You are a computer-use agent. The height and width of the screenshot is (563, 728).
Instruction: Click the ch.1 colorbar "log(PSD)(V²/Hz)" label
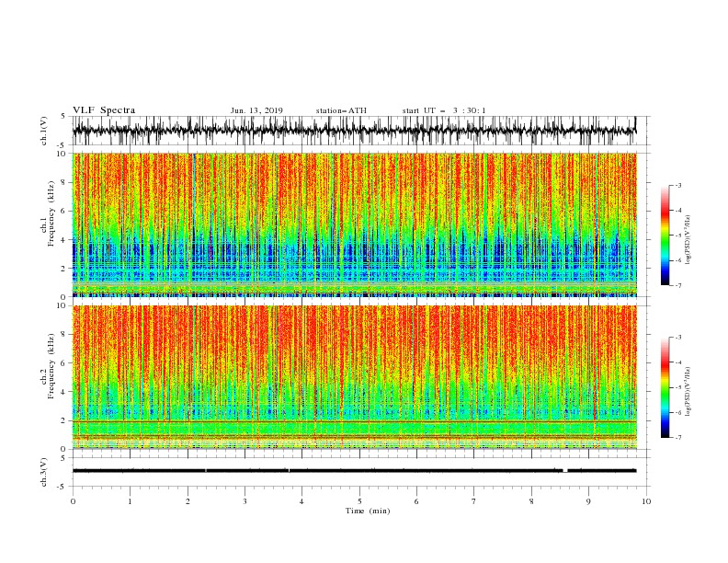[x=688, y=240]
